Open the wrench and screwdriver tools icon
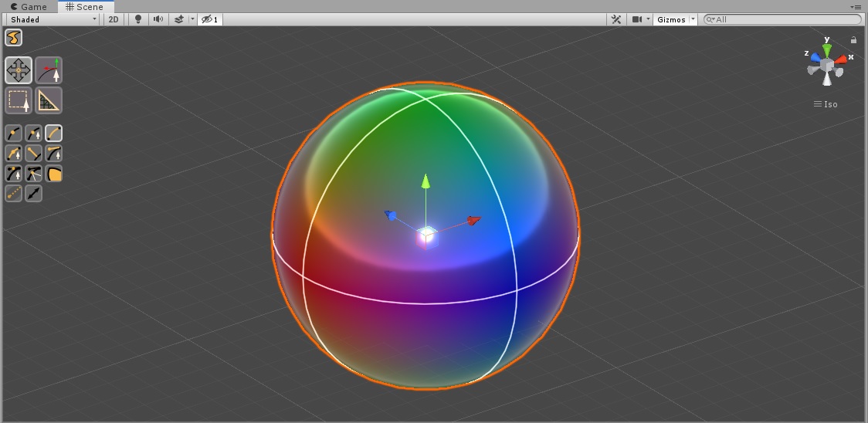This screenshot has height=423, width=868. coord(615,19)
